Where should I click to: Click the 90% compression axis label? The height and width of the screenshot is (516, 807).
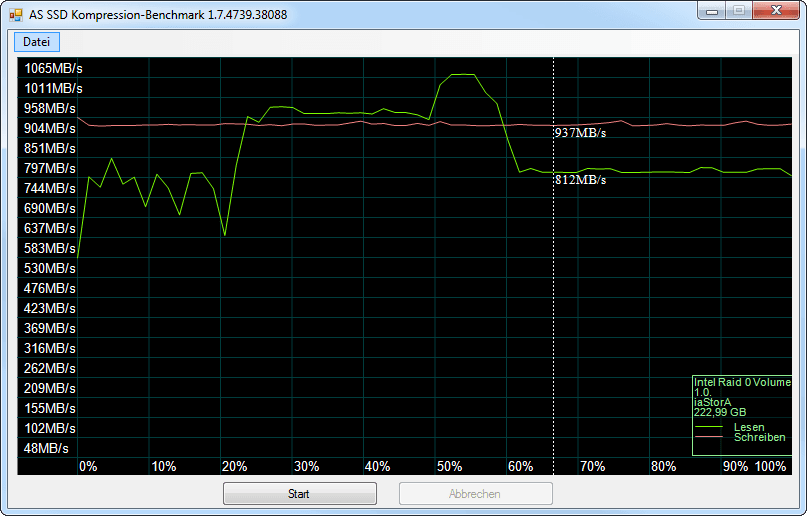coord(735,467)
